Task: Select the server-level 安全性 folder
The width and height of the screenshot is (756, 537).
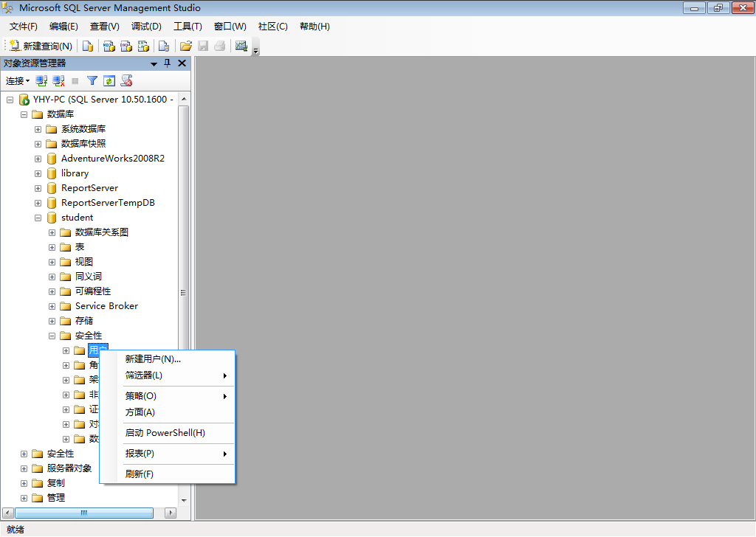Action: pyautogui.click(x=61, y=454)
